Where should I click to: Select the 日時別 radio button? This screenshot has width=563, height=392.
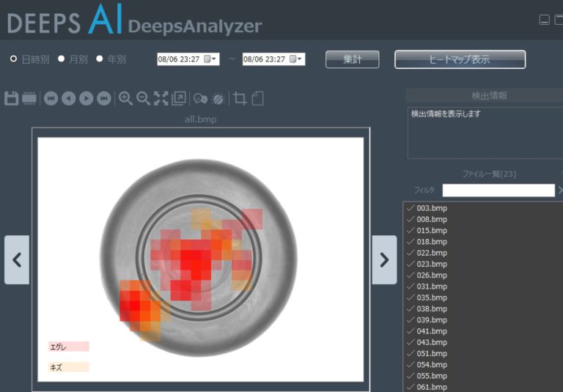[x=13, y=59]
